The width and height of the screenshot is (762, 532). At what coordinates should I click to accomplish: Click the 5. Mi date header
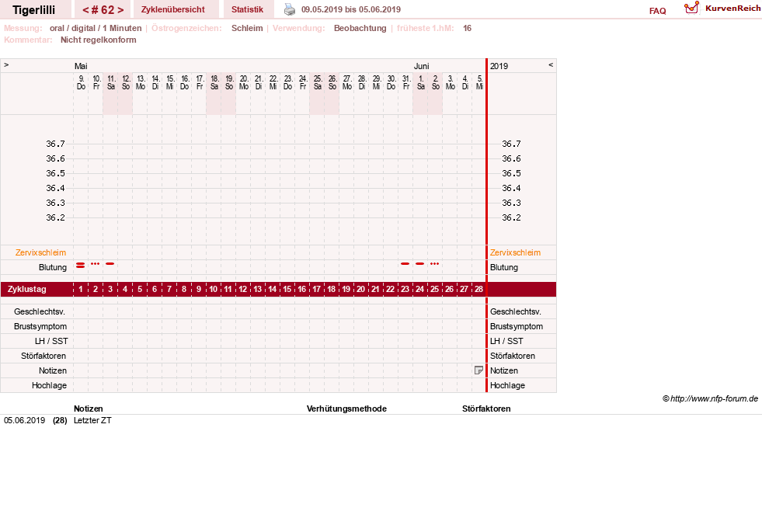tap(479, 82)
